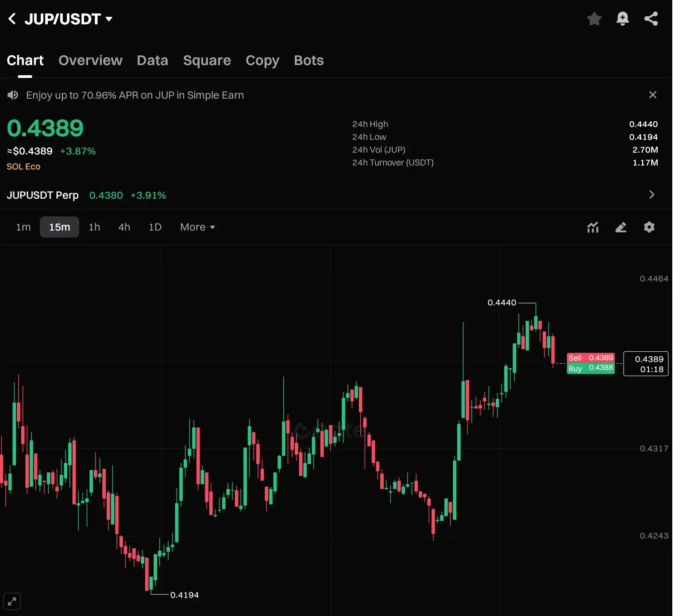Click the 0.4194 low marker on chart

(185, 595)
